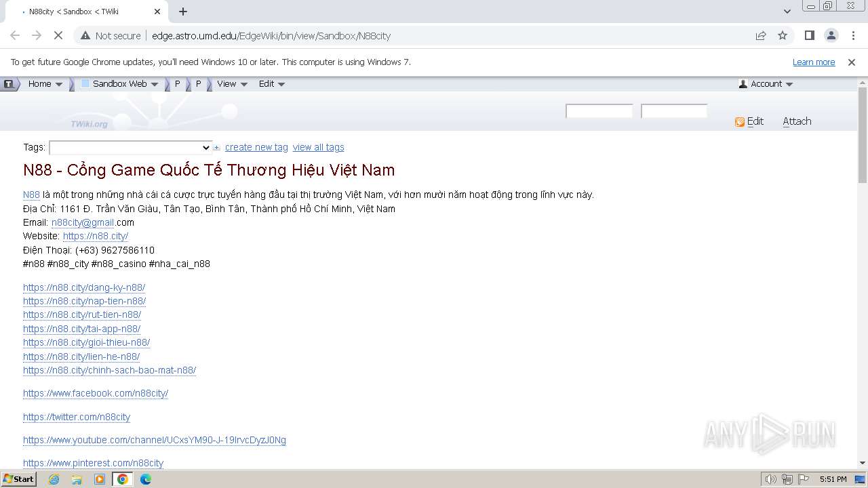868x488 pixels.
Task: Open Microsoft Edge from taskbar
Action: coord(146,479)
